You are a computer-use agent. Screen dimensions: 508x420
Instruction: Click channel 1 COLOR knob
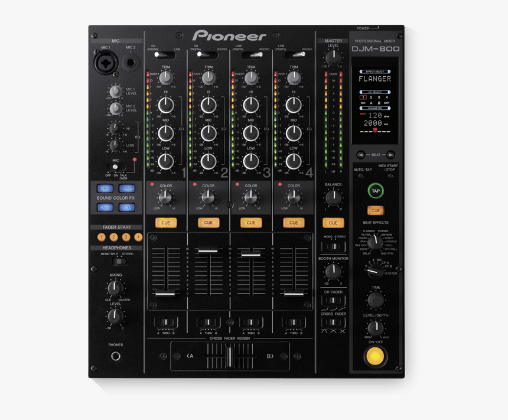point(165,197)
